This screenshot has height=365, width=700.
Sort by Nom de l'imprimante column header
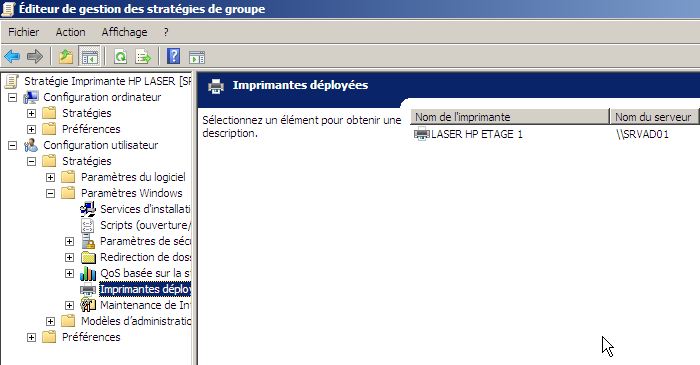coord(510,117)
